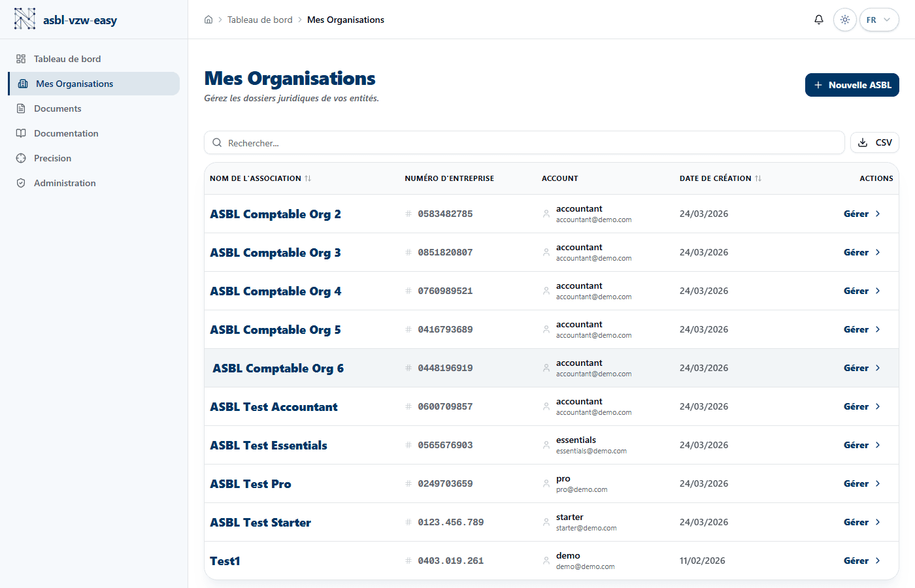Click Numéro d'entreprise column header

click(450, 178)
